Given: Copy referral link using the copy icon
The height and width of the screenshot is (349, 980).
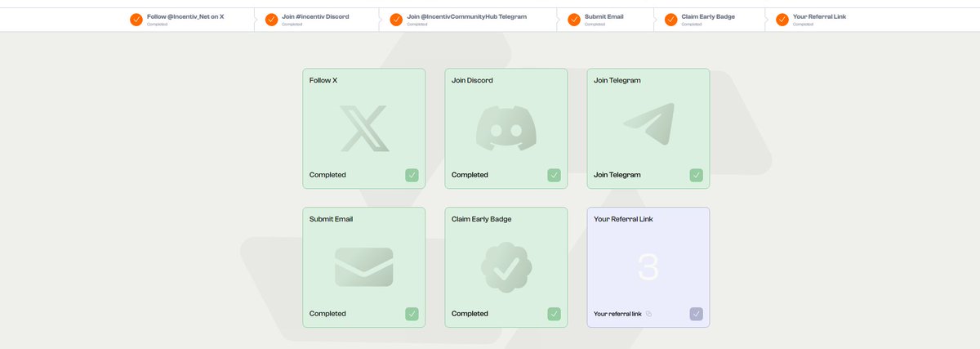Looking at the screenshot, I should (649, 314).
